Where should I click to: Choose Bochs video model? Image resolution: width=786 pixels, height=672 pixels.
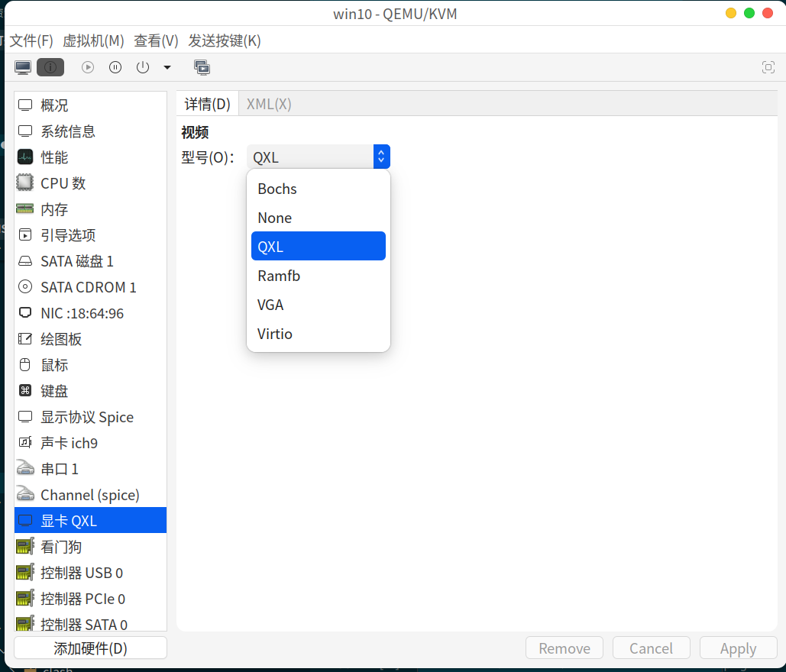click(319, 189)
